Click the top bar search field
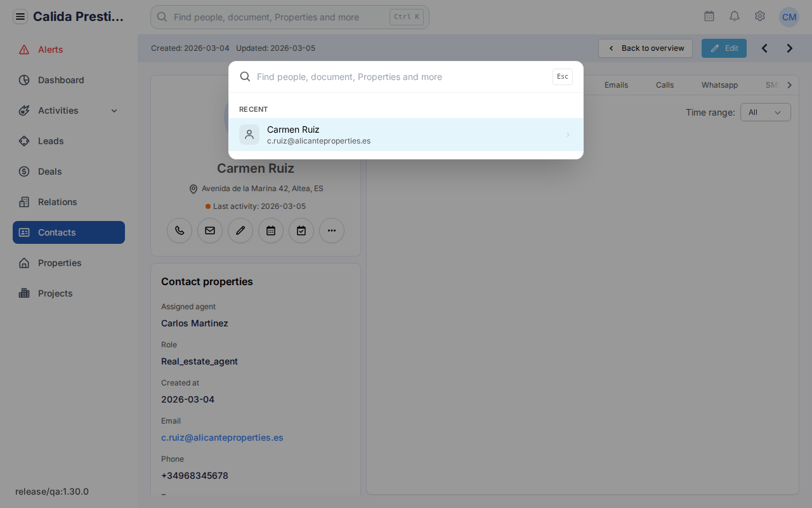 click(290, 17)
